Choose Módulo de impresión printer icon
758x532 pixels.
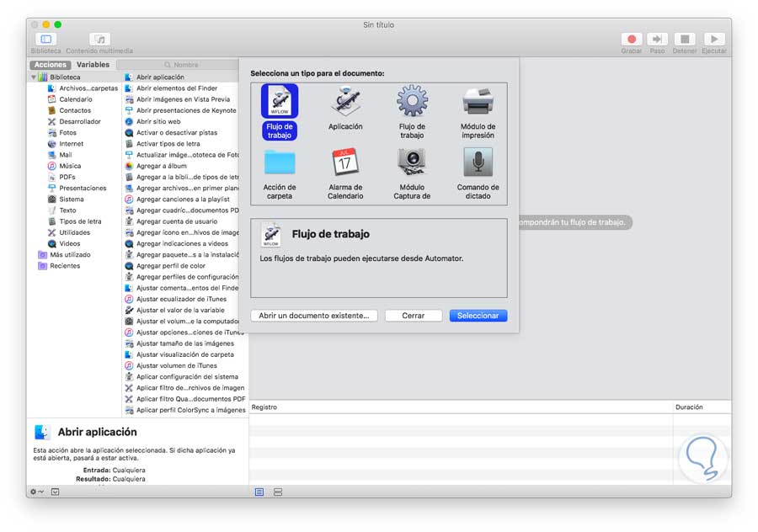click(x=478, y=112)
